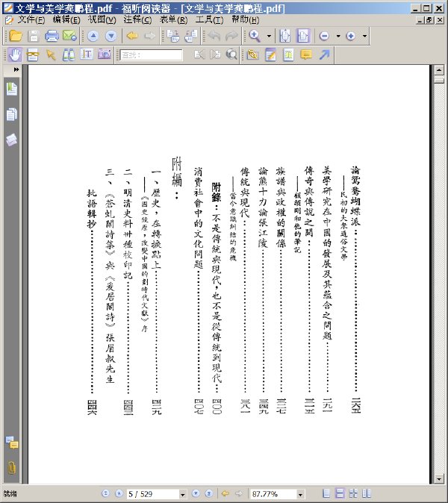Select the Snapshot camera tool
448x503 pixels.
105,54
